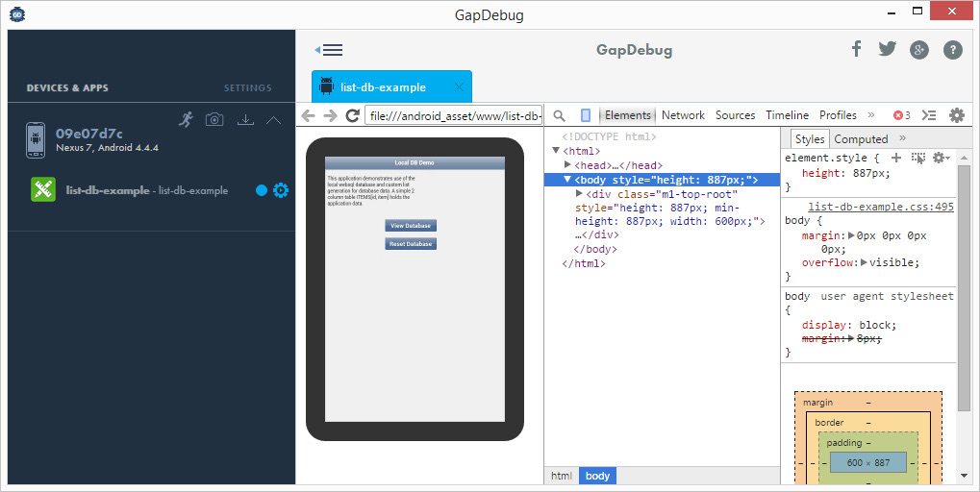Expand the div ml-top-root node

tap(579, 193)
